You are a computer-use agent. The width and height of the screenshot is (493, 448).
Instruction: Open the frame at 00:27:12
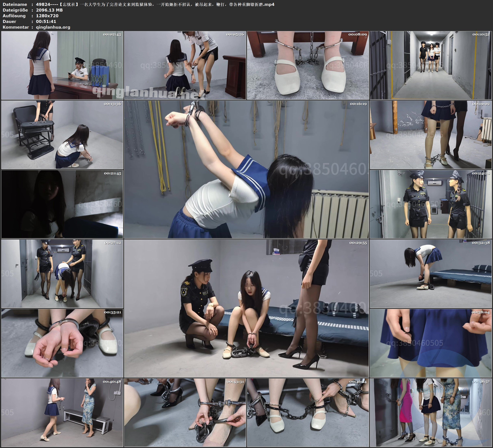(62, 274)
